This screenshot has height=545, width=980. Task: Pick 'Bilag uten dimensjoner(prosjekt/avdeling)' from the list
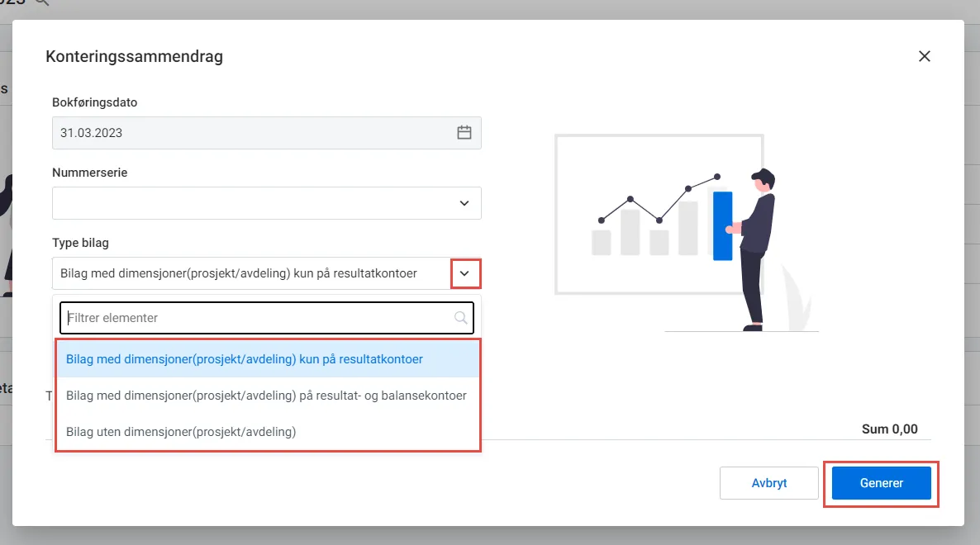click(268, 431)
